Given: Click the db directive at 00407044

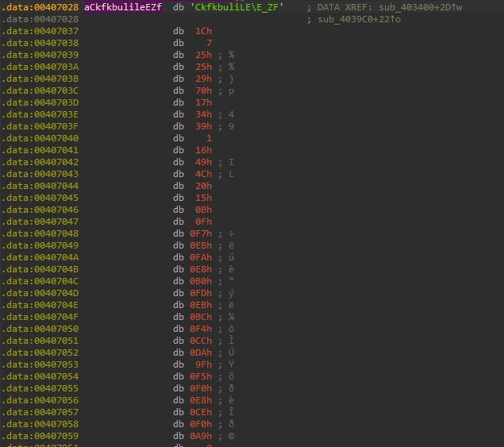Looking at the screenshot, I should 179,186.
